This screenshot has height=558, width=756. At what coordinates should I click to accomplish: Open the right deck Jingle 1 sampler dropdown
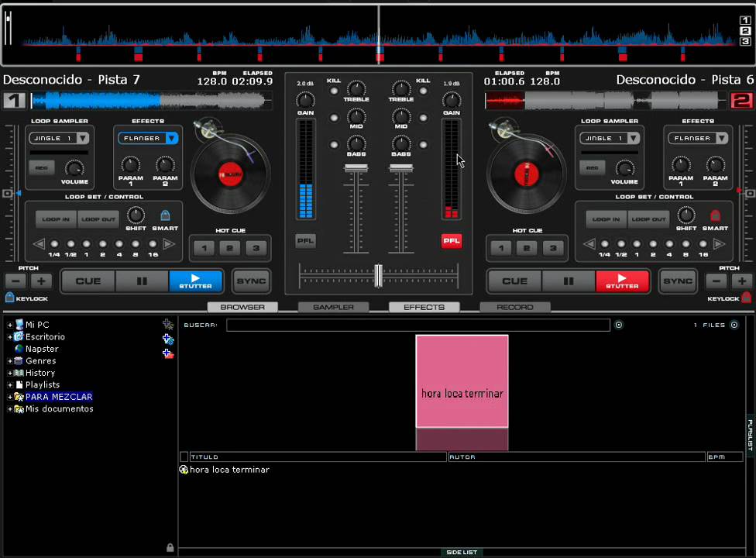click(633, 138)
